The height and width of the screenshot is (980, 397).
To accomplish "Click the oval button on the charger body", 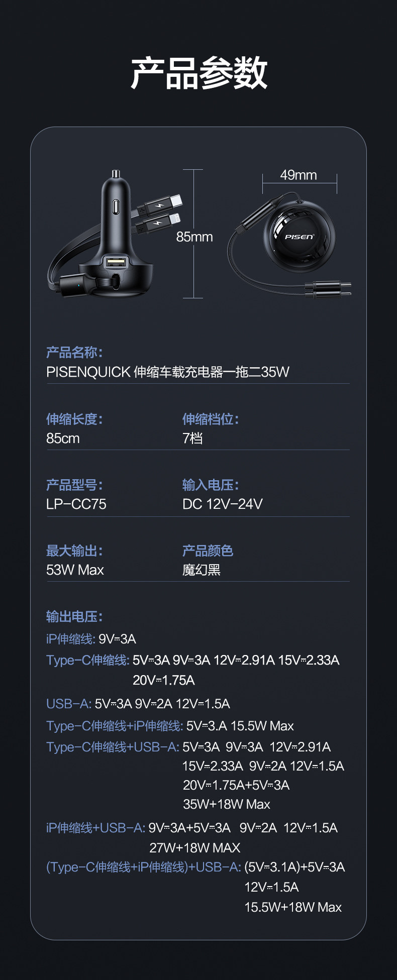I will [x=116, y=206].
